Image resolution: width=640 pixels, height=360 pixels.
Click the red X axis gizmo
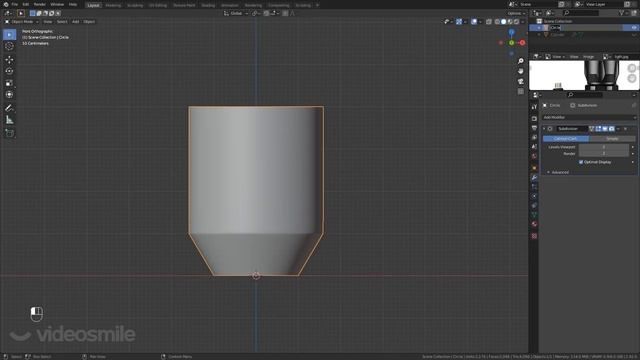tap(522, 42)
